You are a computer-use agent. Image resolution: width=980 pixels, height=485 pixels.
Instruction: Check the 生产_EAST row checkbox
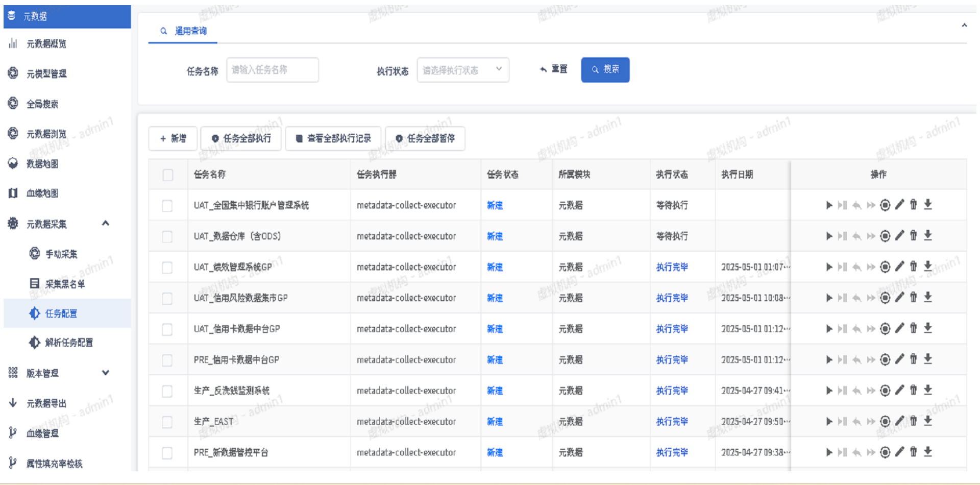pyautogui.click(x=167, y=422)
